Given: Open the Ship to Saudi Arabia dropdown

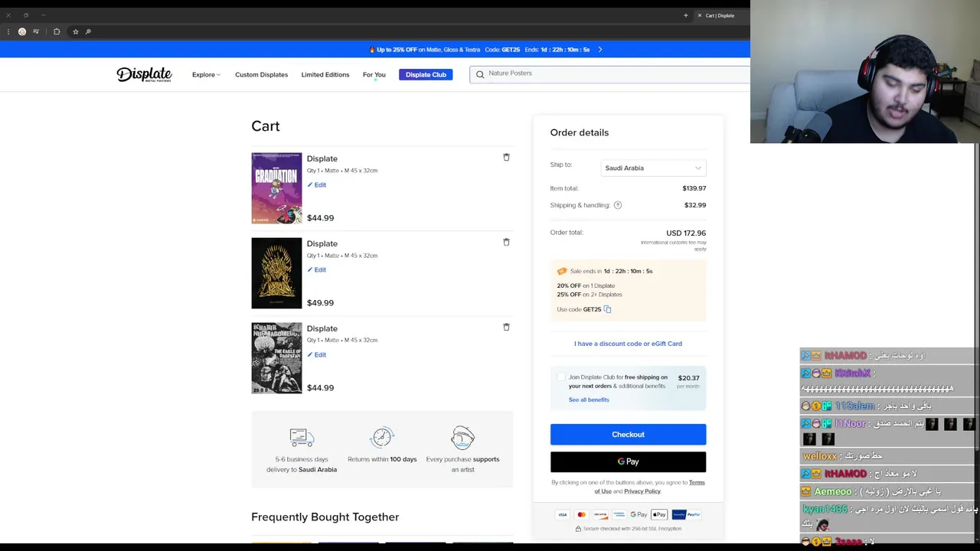Looking at the screenshot, I should (x=653, y=168).
